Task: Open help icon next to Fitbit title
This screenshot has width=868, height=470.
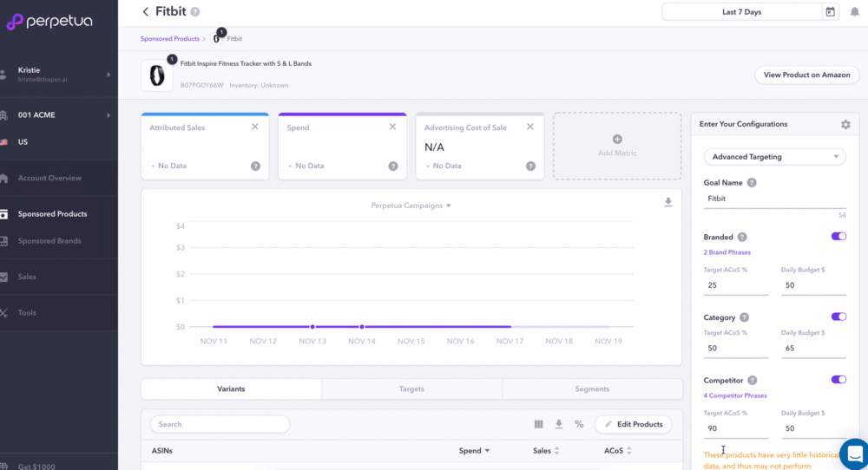Action: (x=194, y=11)
